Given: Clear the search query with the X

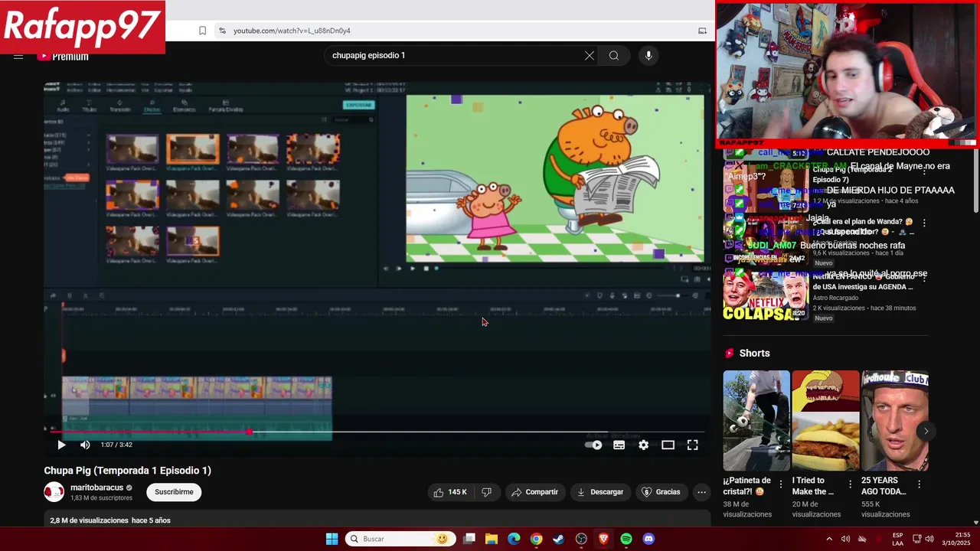Looking at the screenshot, I should pos(590,55).
